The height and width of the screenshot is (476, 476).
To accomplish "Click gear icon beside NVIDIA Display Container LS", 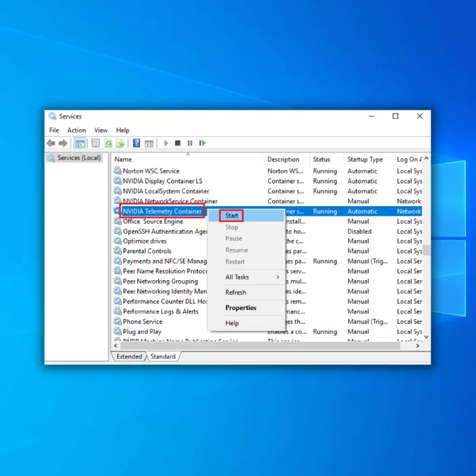I will 118,181.
